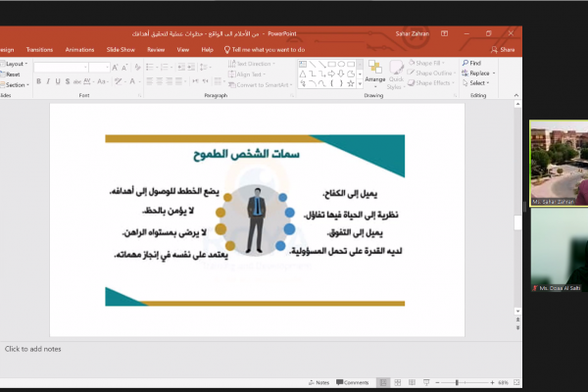588x392 pixels.
Task: Switch to the Review tab
Action: pos(156,49)
